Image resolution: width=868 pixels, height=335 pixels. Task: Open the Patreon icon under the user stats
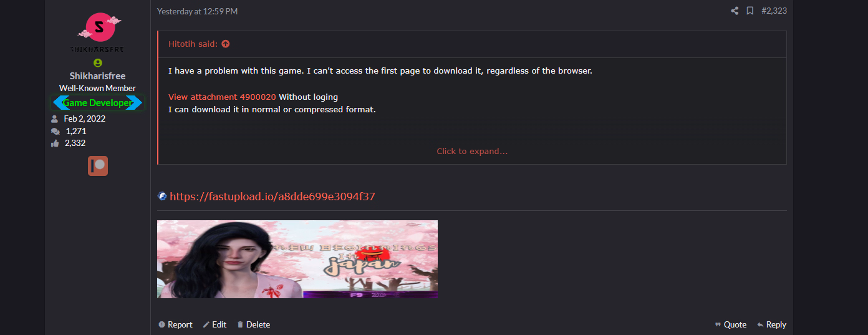(98, 165)
